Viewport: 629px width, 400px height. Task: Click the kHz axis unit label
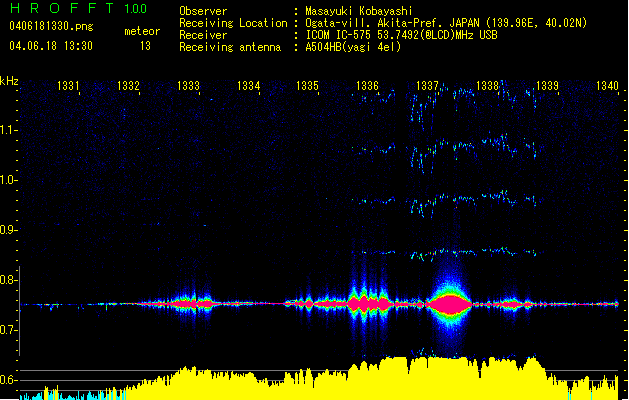pyautogui.click(x=9, y=81)
